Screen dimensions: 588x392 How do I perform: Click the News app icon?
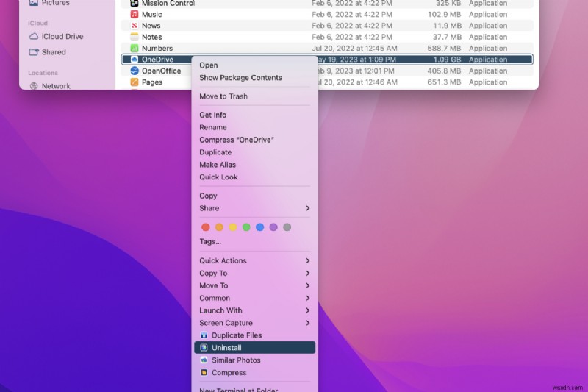click(x=135, y=26)
